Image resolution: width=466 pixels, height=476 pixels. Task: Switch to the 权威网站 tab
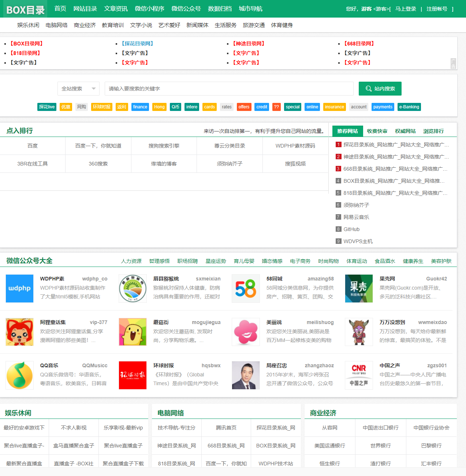tap(405, 131)
